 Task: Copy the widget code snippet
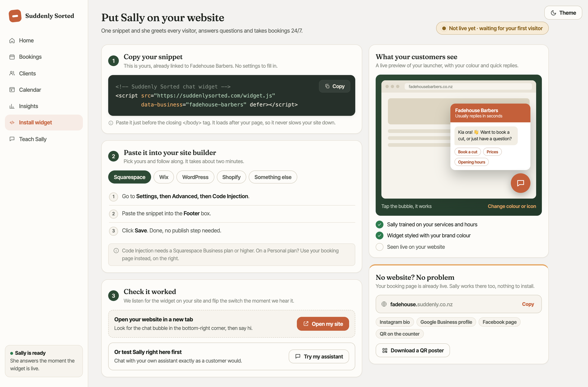tap(335, 86)
